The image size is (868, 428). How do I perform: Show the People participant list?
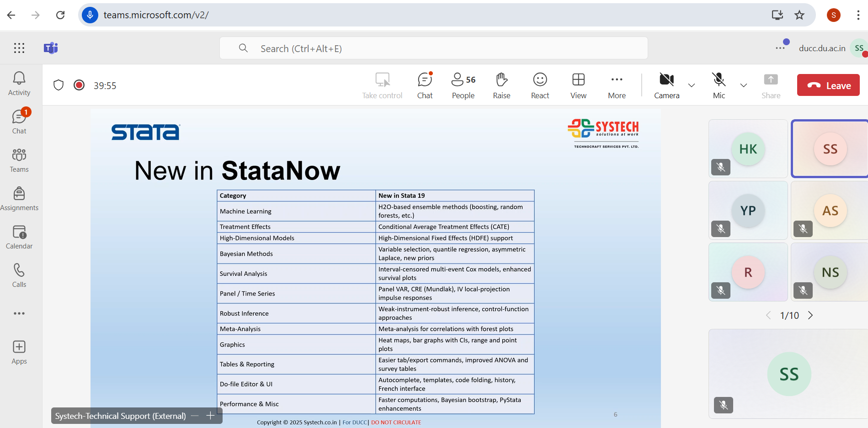463,85
